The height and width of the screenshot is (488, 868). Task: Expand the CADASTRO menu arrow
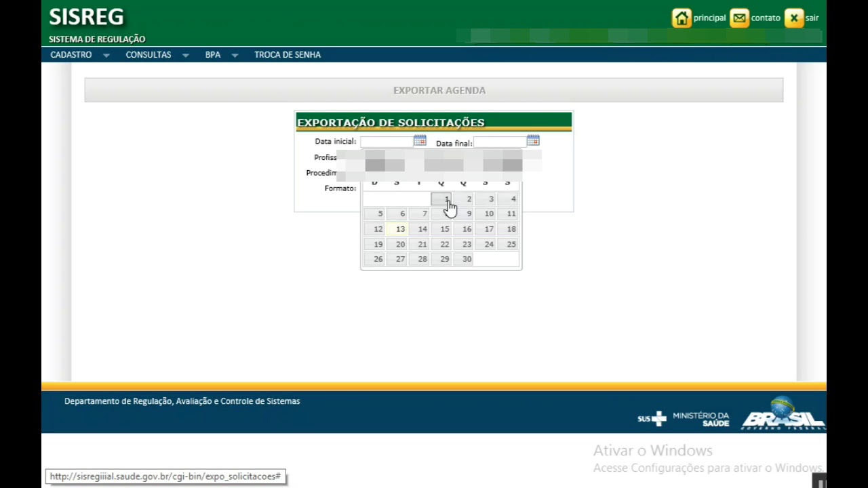click(106, 56)
